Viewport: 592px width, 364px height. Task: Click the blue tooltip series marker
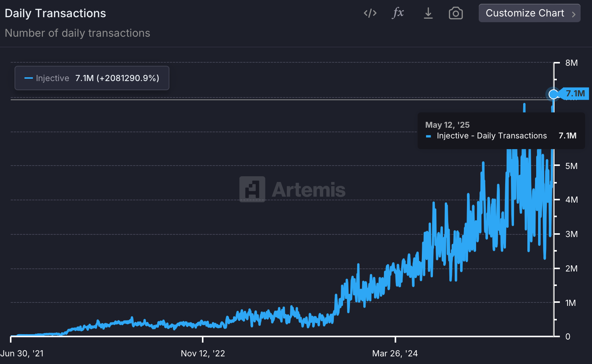coord(428,136)
